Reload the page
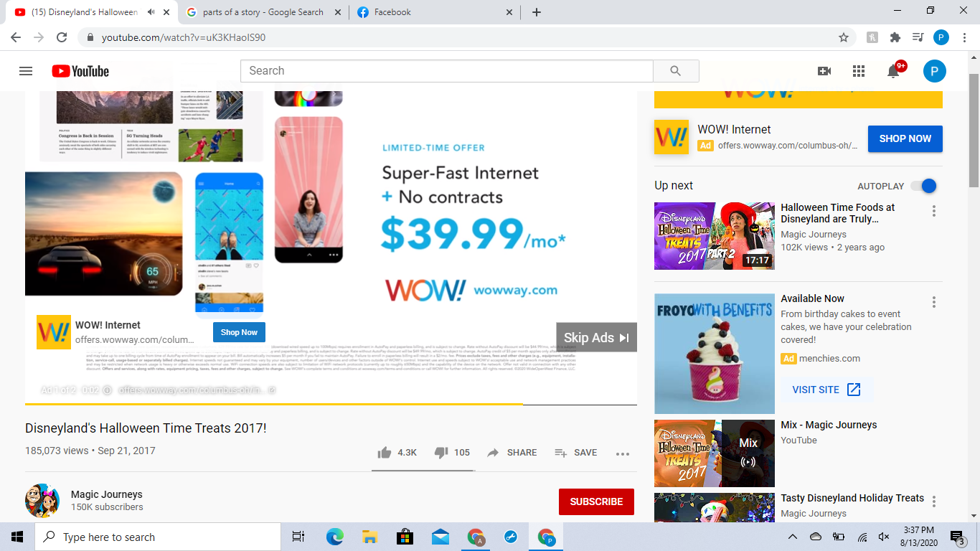 [x=62, y=37]
